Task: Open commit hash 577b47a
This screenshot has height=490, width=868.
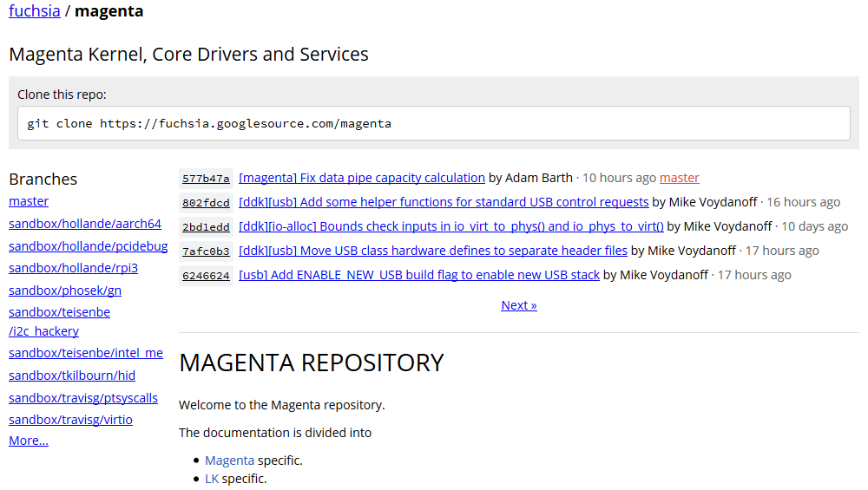Action: [x=206, y=179]
